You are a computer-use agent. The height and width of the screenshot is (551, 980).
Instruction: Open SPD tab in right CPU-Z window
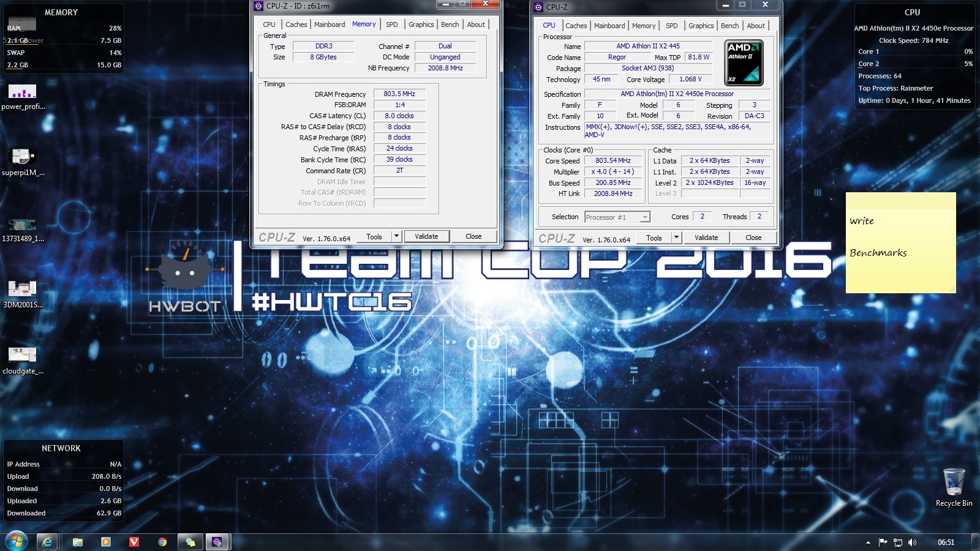tap(672, 26)
